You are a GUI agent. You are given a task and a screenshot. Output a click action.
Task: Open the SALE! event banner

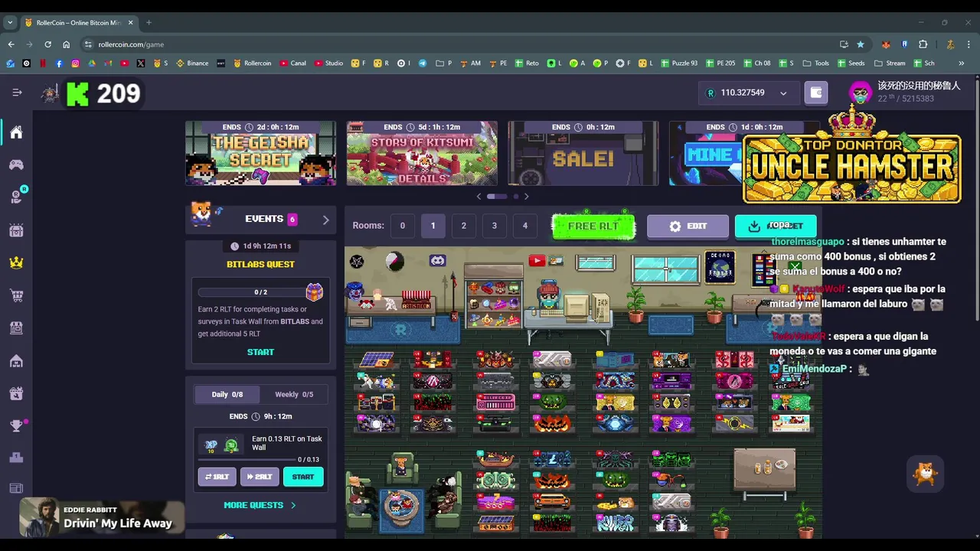583,153
